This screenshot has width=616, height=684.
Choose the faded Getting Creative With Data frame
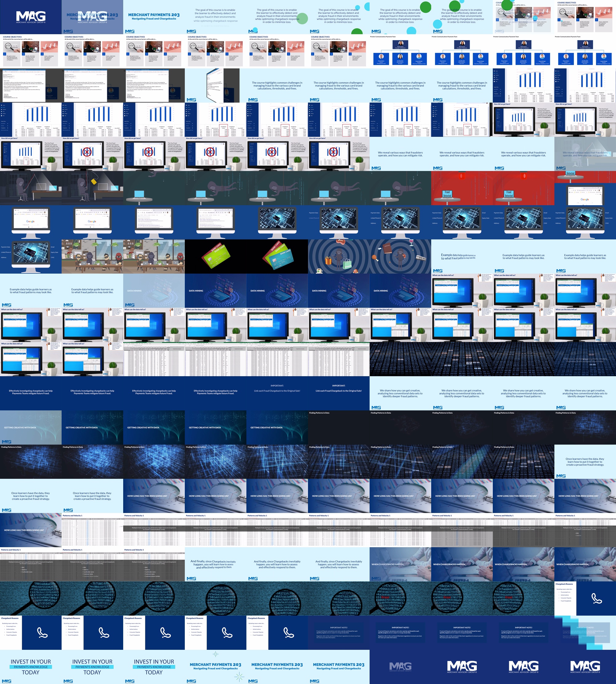pyautogui.click(x=31, y=428)
